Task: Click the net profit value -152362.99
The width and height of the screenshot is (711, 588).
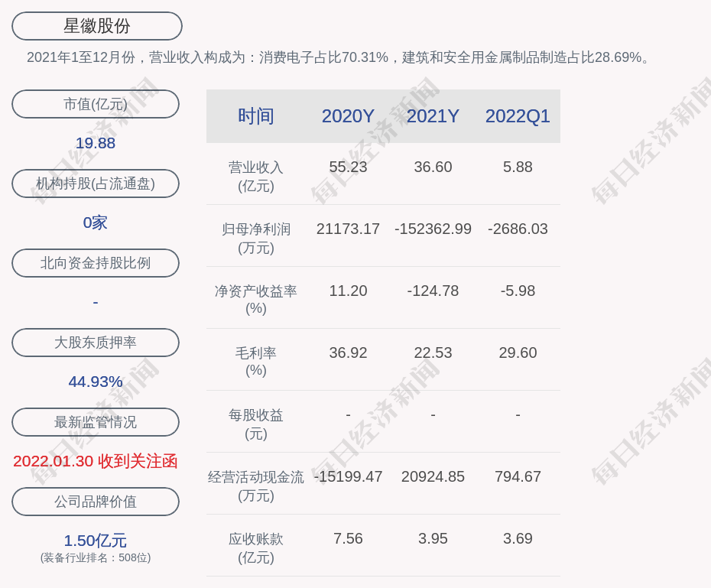Action: [433, 229]
